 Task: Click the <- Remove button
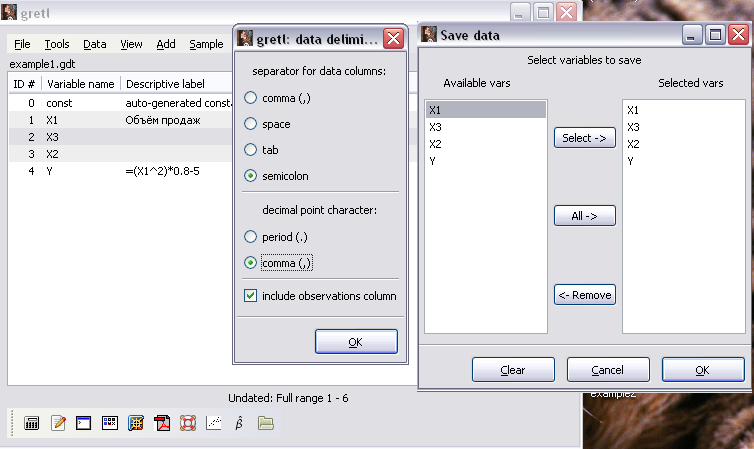click(x=585, y=295)
